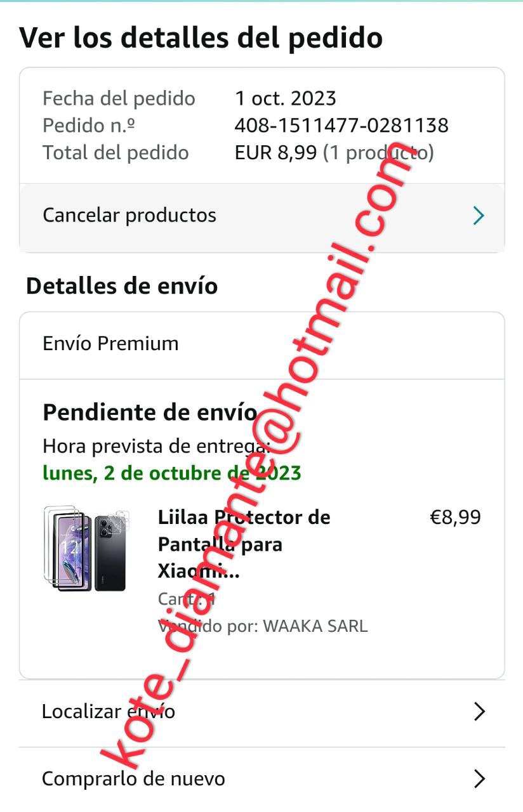Open the Cancelar productos row

(261, 216)
